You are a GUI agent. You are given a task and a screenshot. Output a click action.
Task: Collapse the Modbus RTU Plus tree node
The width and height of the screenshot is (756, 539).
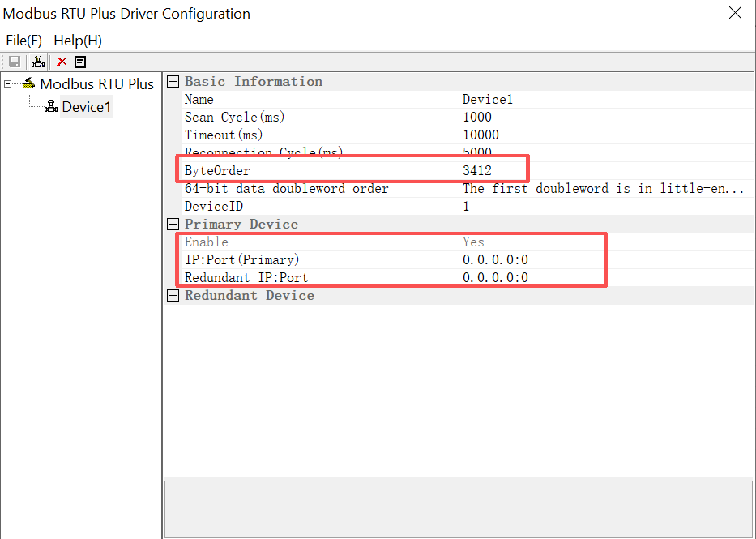[8, 83]
